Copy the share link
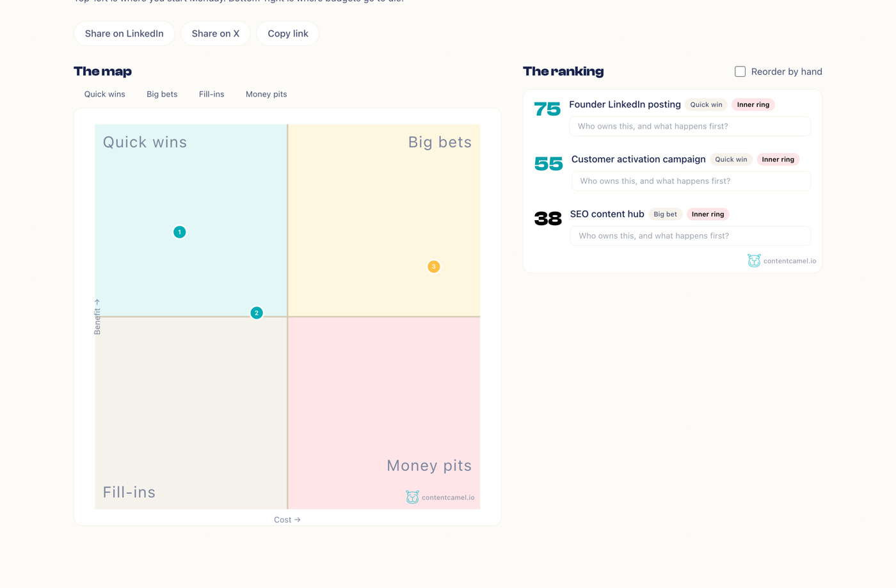The width and height of the screenshot is (896, 588). 288,33
